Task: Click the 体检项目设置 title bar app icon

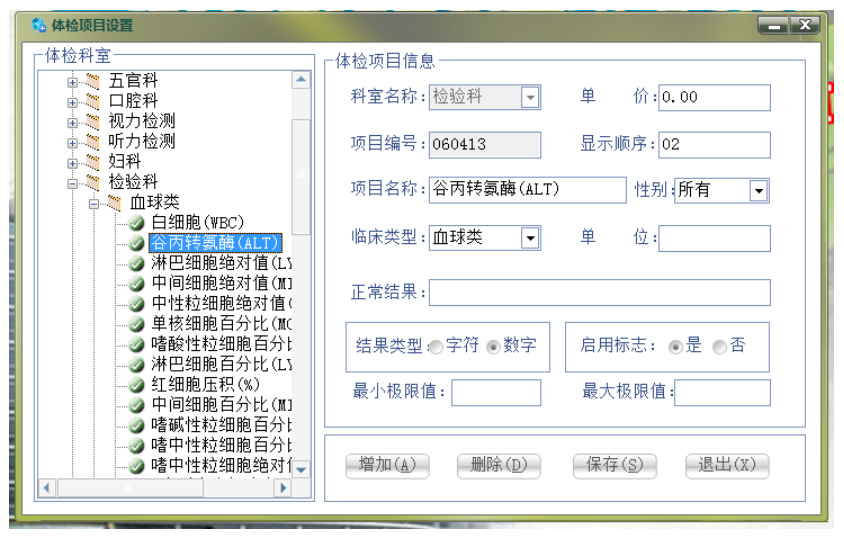Action: click(39, 25)
